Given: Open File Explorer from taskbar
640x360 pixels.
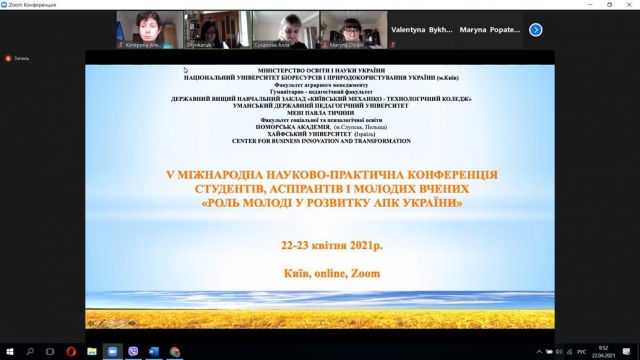Looking at the screenshot, I should pyautogui.click(x=92, y=351).
